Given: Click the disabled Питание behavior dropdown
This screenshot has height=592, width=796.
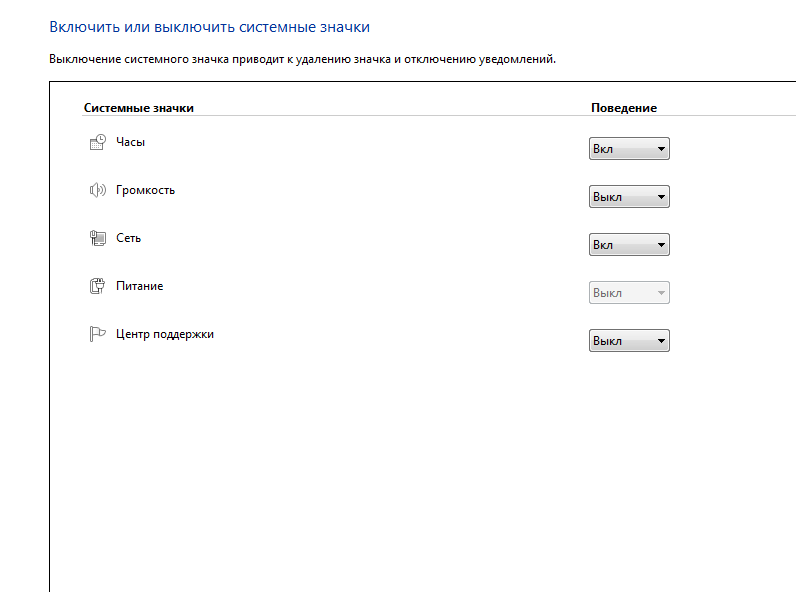Looking at the screenshot, I should coord(629,293).
